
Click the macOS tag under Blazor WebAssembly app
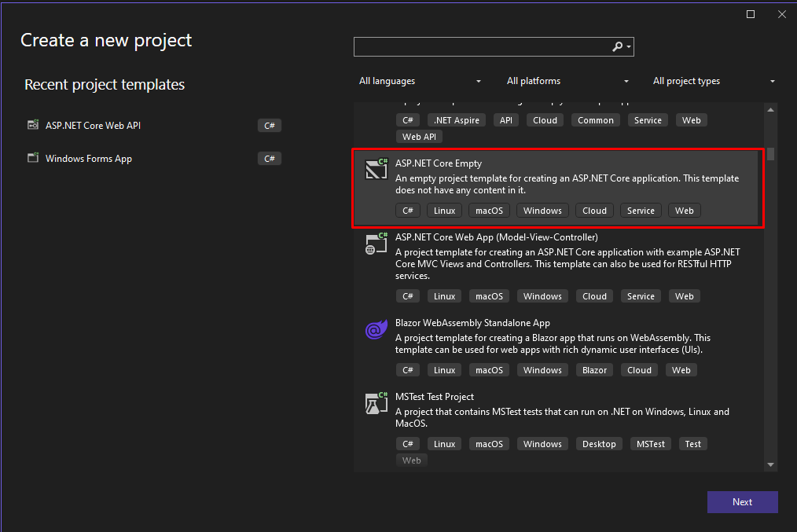(x=489, y=370)
